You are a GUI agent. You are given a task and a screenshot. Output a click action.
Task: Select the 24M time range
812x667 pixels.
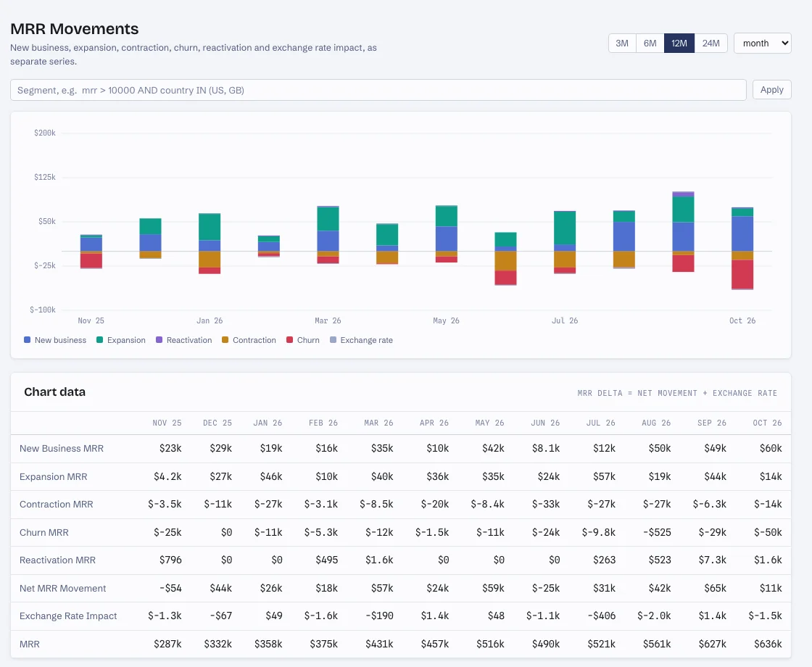pyautogui.click(x=710, y=43)
